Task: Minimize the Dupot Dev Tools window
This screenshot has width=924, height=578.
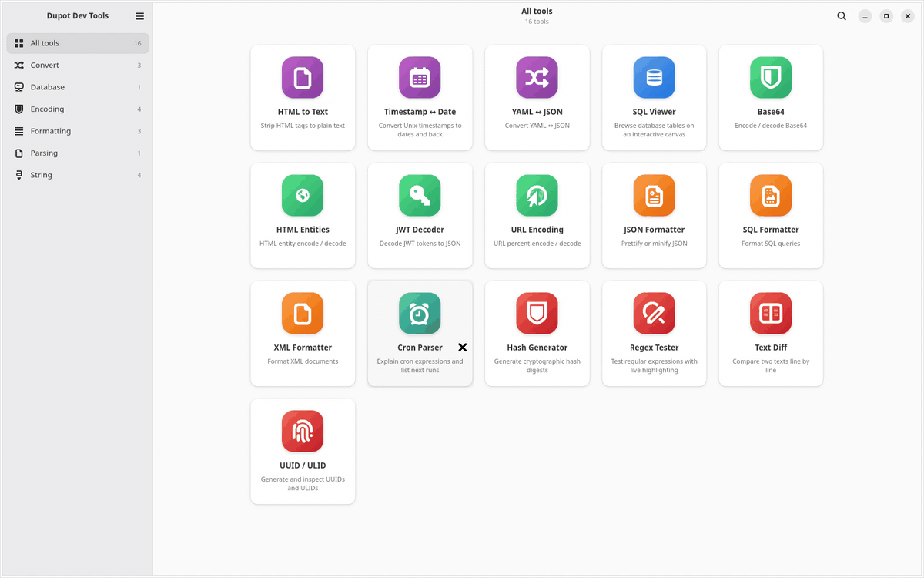Action: coord(865,16)
